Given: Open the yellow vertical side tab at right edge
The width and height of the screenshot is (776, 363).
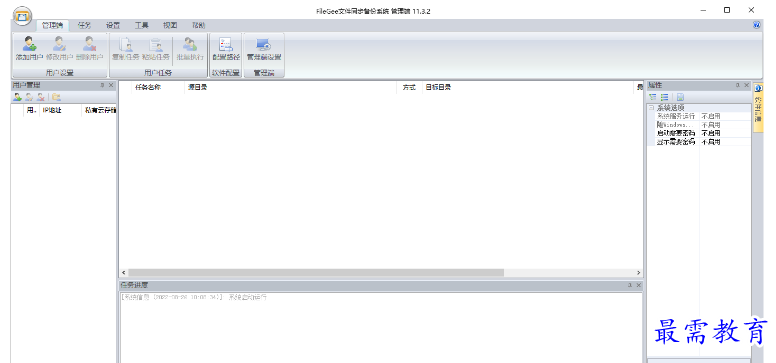Looking at the screenshot, I should [x=758, y=107].
